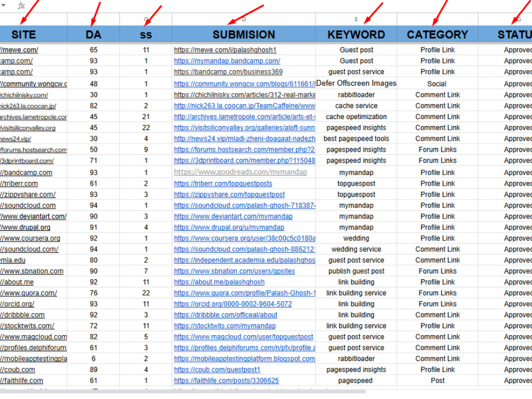The height and width of the screenshot is (399, 532).
Task: Select the DA header cell
Action: pyautogui.click(x=93, y=34)
